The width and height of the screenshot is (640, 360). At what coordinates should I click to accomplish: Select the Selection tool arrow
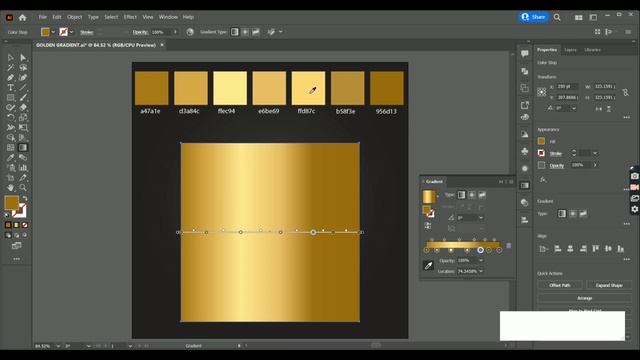[x=11, y=58]
